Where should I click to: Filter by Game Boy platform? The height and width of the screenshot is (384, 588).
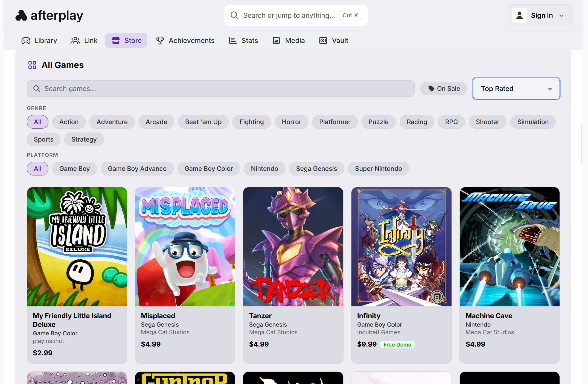(75, 169)
